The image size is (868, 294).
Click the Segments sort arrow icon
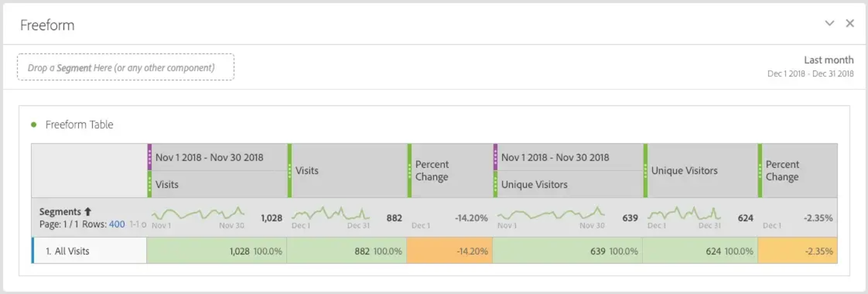88,211
